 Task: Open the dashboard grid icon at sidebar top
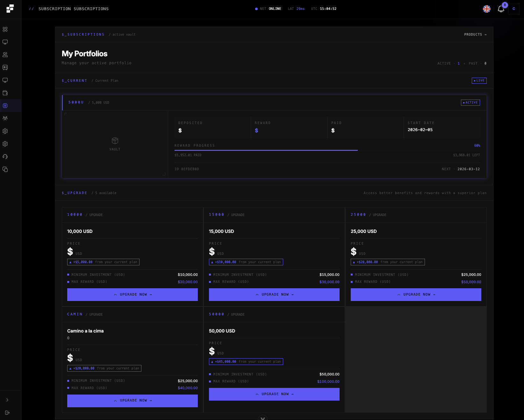tap(5, 29)
